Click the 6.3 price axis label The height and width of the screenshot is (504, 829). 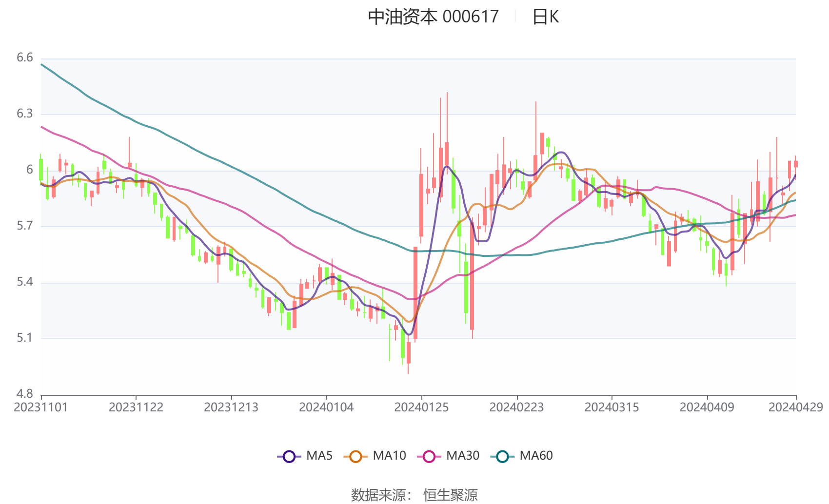click(x=25, y=114)
